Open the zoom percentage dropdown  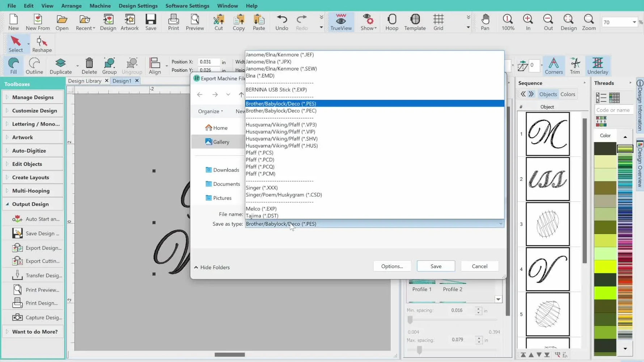tap(634, 22)
